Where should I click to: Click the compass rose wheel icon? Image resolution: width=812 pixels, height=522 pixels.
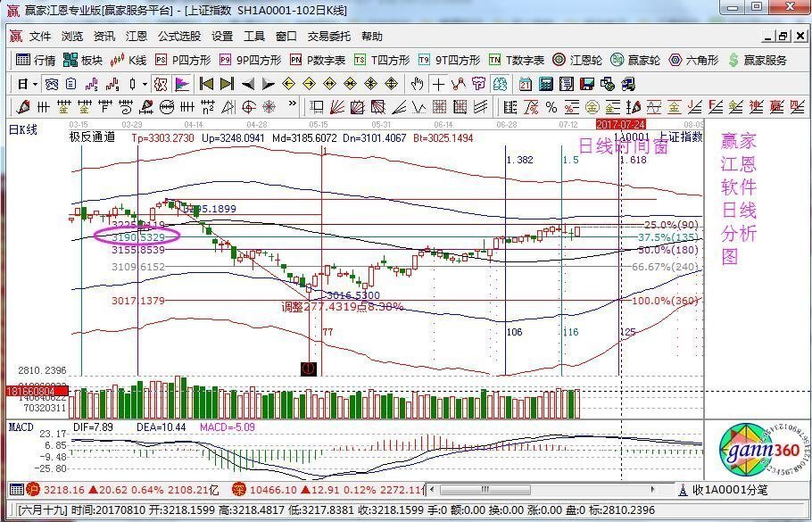click(x=269, y=107)
